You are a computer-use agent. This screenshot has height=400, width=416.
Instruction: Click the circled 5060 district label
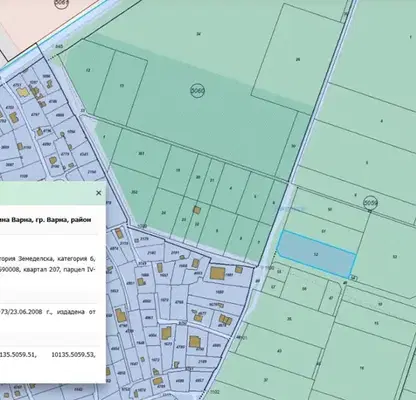click(x=197, y=90)
